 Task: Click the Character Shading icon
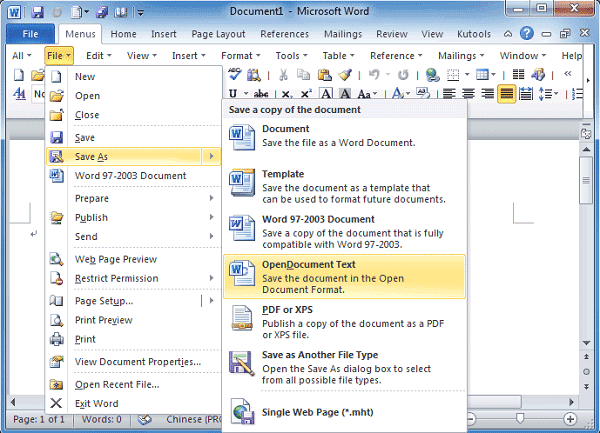pos(345,94)
